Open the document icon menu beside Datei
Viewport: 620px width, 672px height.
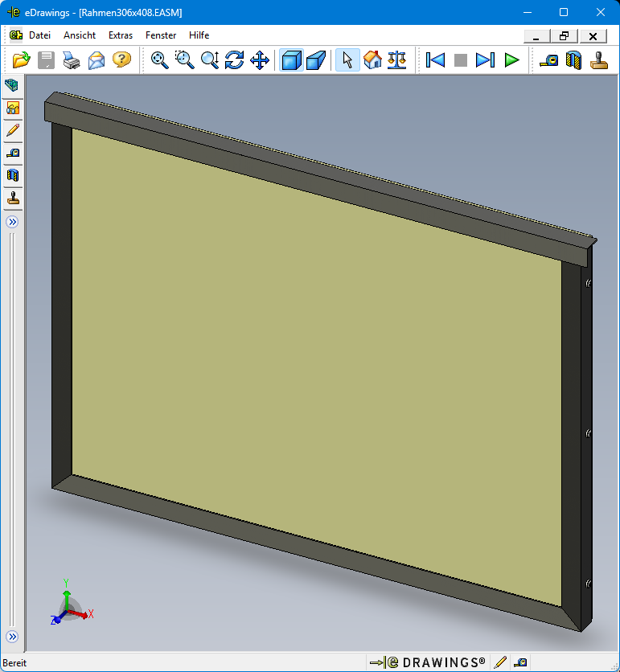tap(15, 35)
